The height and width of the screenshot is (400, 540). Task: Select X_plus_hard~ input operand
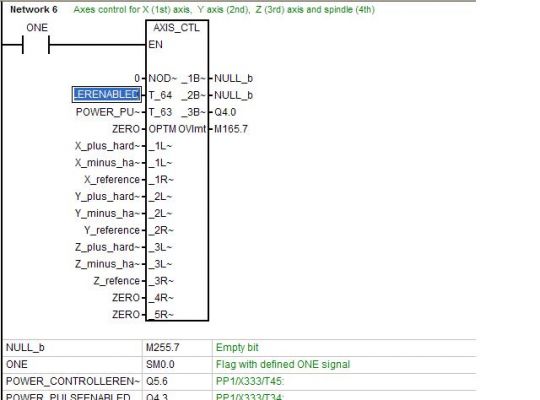pyautogui.click(x=107, y=146)
